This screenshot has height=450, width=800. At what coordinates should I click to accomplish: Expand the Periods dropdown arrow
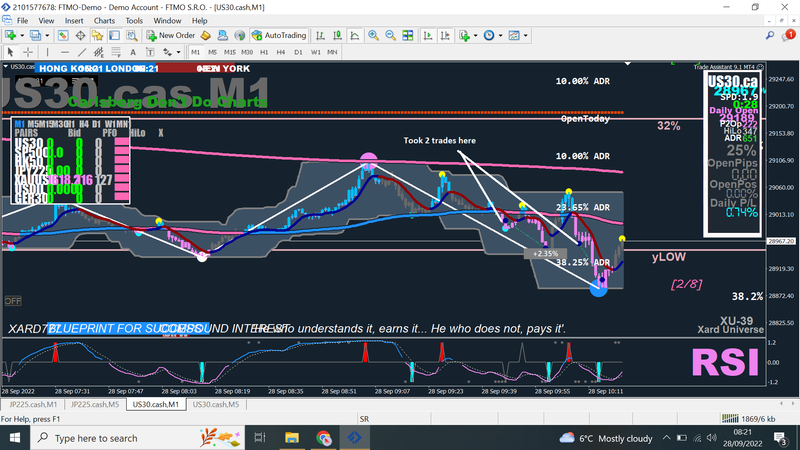(x=500, y=35)
